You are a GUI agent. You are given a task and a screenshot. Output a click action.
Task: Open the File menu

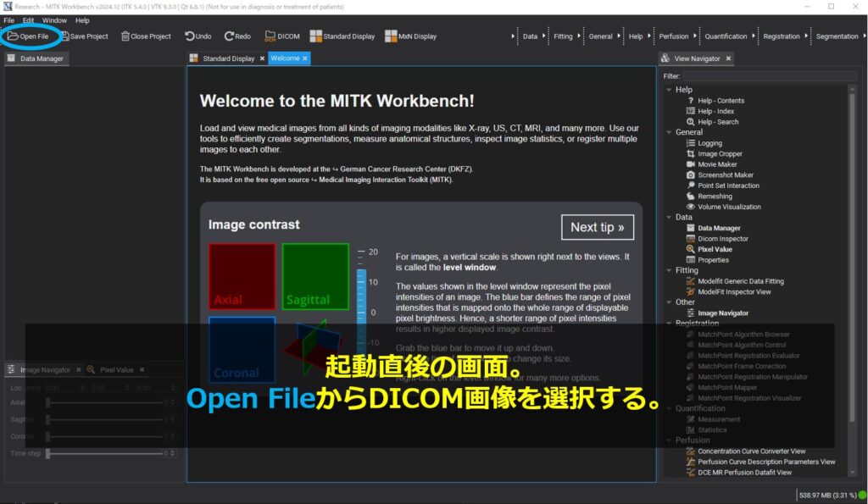click(8, 20)
